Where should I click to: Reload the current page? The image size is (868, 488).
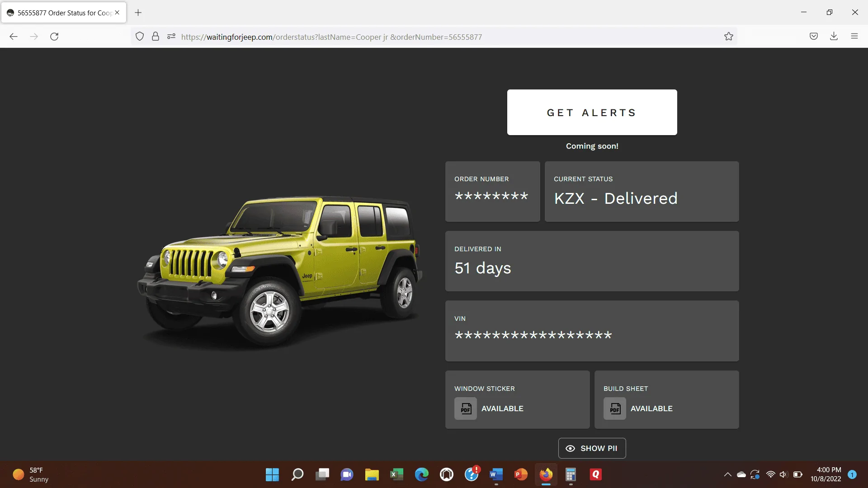[x=54, y=37]
